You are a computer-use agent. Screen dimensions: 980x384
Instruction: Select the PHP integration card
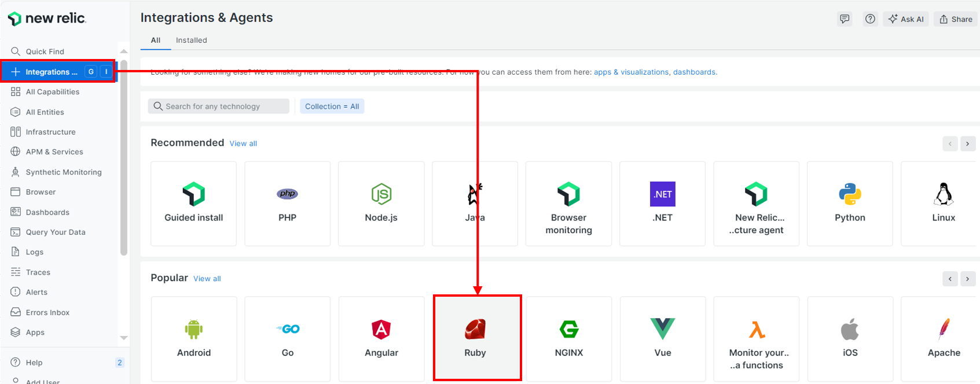tap(287, 204)
